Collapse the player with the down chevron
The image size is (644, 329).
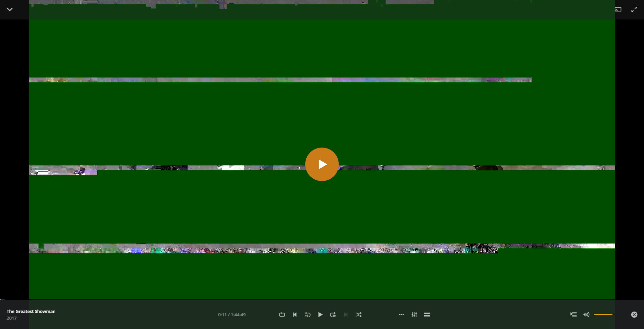coord(10,9)
